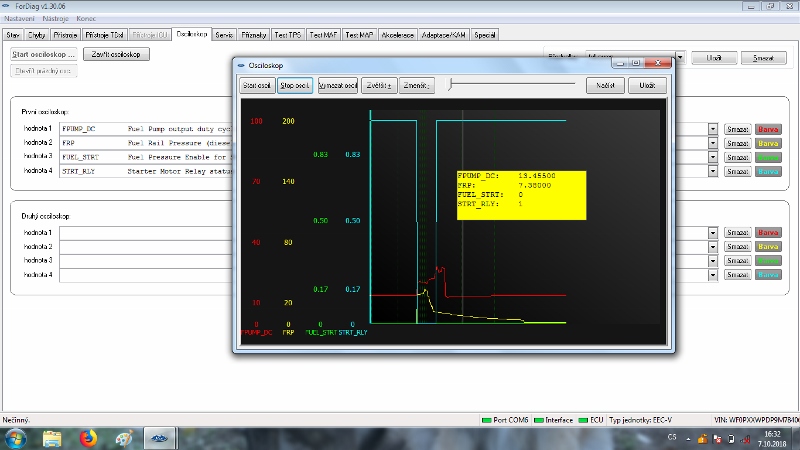The height and width of the screenshot is (450, 800).
Task: Switch to the Chyby tab
Action: tap(37, 34)
